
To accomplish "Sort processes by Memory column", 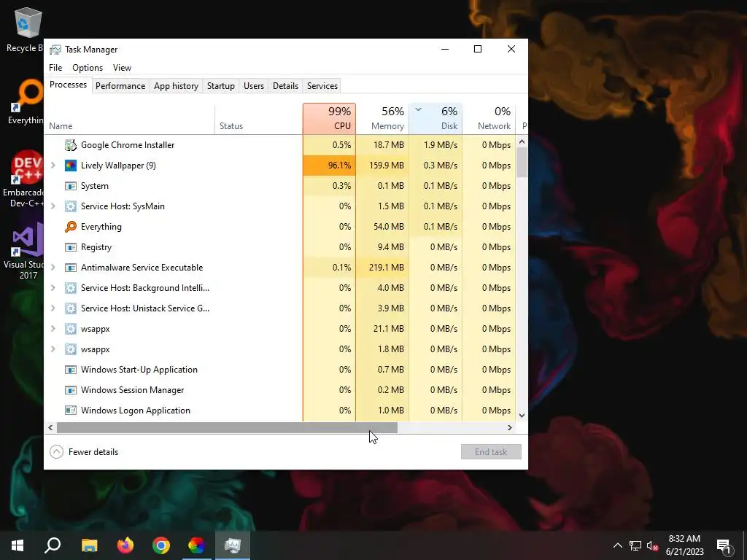I will pyautogui.click(x=382, y=119).
